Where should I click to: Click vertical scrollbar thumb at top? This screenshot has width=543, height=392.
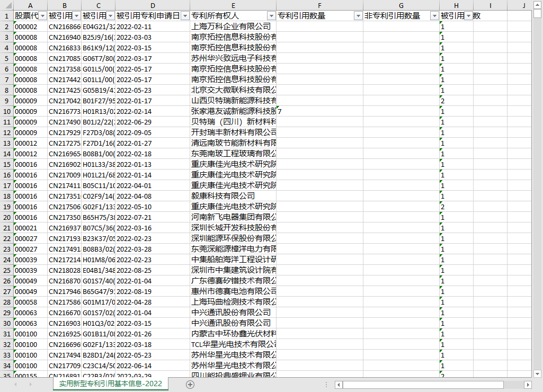(537, 13)
